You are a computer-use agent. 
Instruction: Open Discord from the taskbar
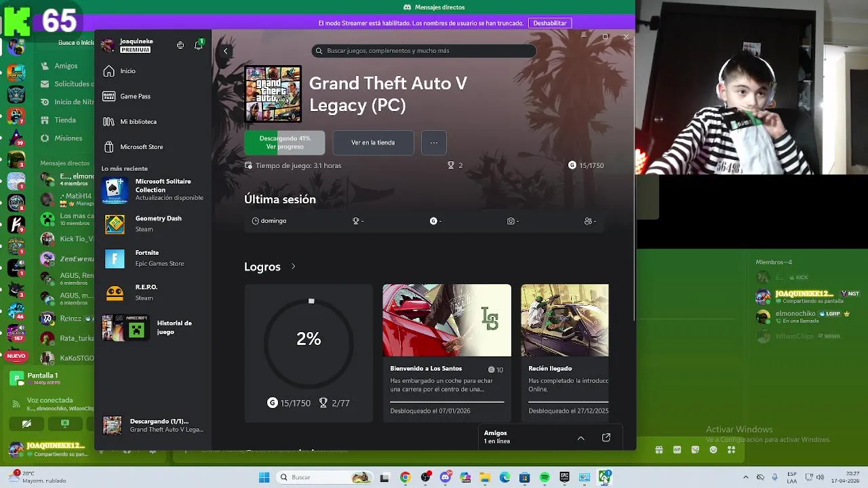tap(446, 478)
